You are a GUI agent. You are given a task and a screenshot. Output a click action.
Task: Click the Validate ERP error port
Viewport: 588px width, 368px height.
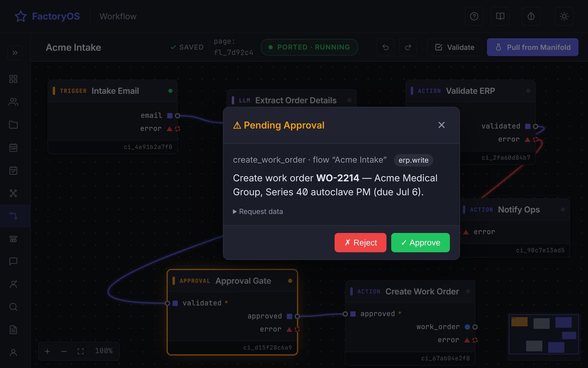[x=536, y=139]
